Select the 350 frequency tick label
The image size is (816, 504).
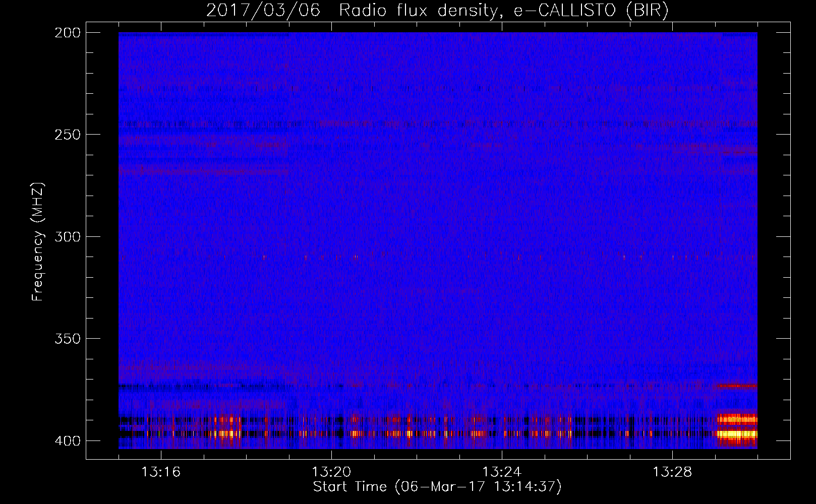tap(68, 338)
